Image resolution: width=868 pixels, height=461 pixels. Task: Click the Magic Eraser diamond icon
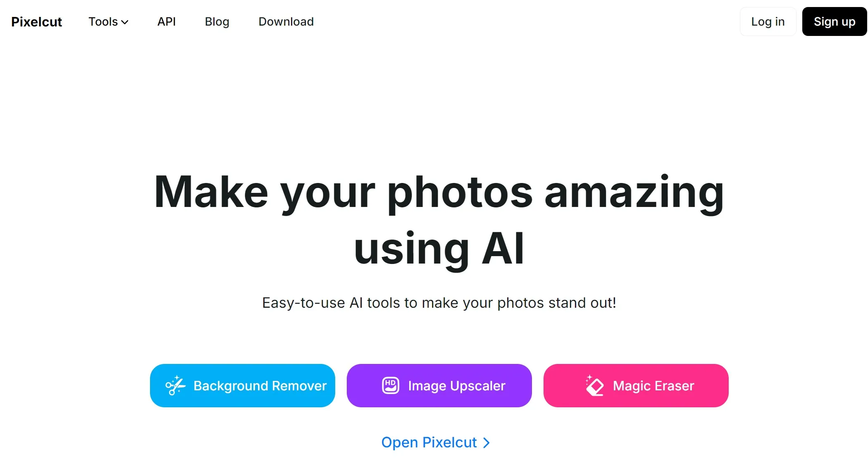point(594,385)
